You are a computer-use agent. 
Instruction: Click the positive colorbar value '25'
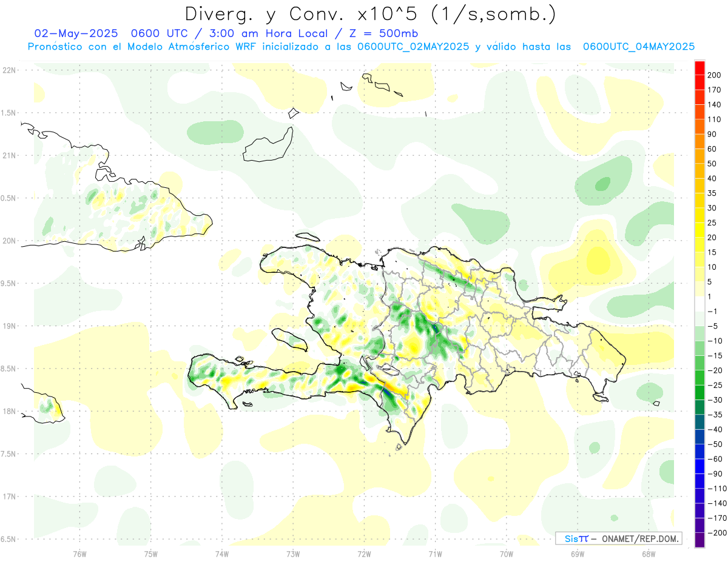pyautogui.click(x=713, y=223)
